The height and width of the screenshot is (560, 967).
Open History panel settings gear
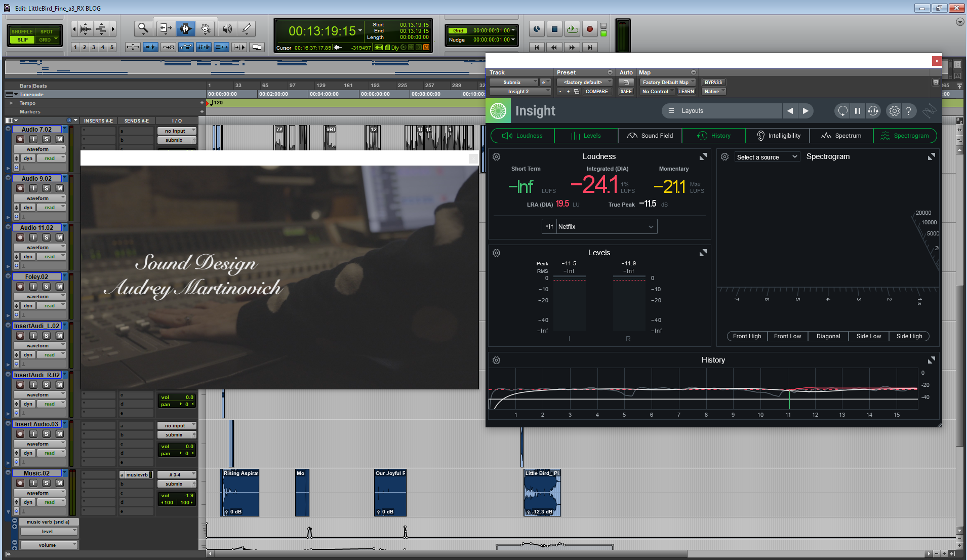pos(497,360)
